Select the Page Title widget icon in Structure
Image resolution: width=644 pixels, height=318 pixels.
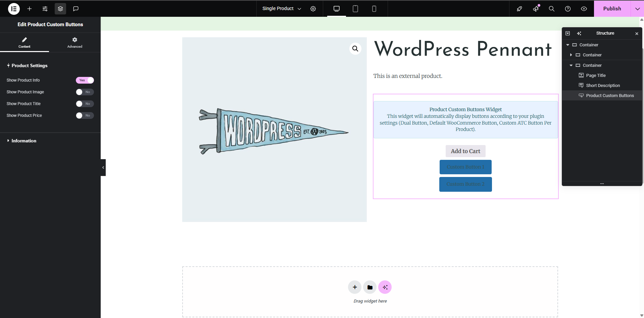[x=581, y=75]
